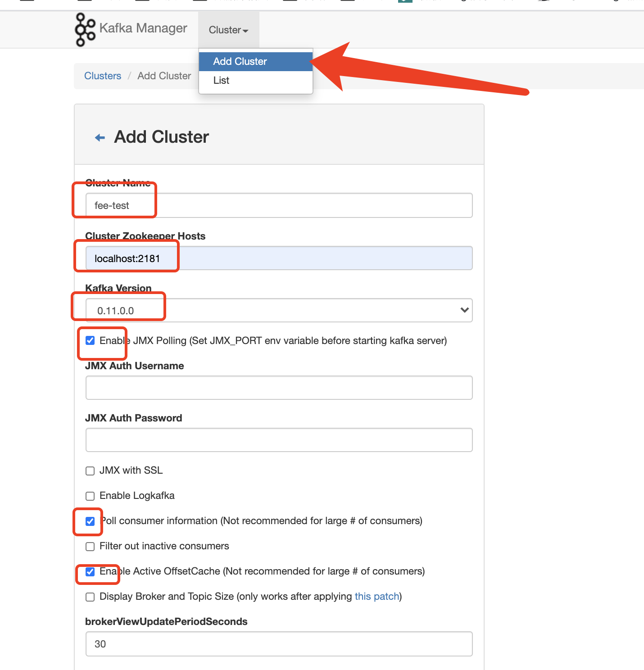
Task: Choose List from the Cluster menu
Action: click(256, 81)
